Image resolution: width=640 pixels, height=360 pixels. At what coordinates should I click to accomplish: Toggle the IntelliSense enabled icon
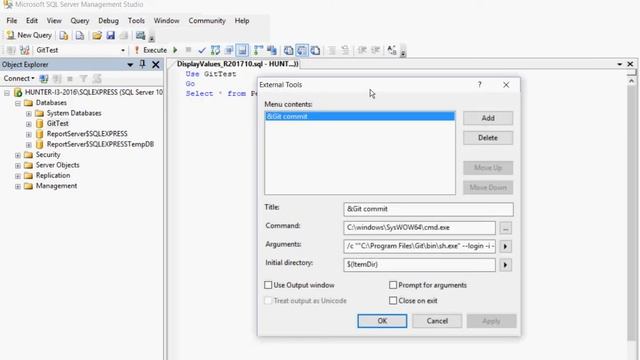242,50
